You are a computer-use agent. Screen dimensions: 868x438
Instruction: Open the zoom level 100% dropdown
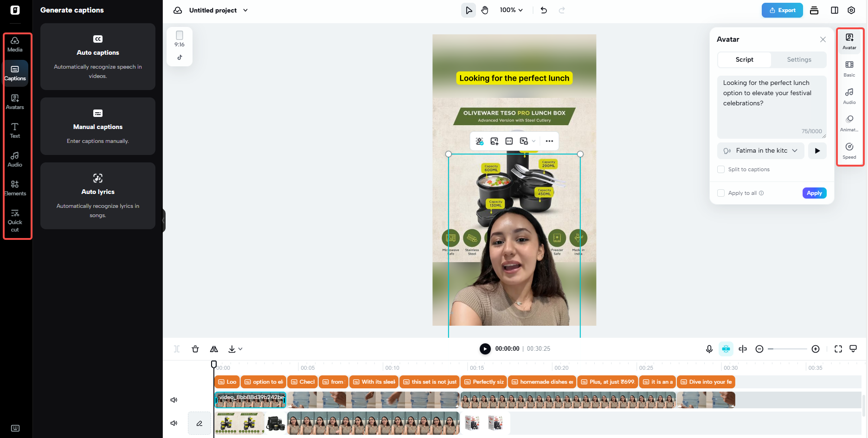tap(511, 10)
